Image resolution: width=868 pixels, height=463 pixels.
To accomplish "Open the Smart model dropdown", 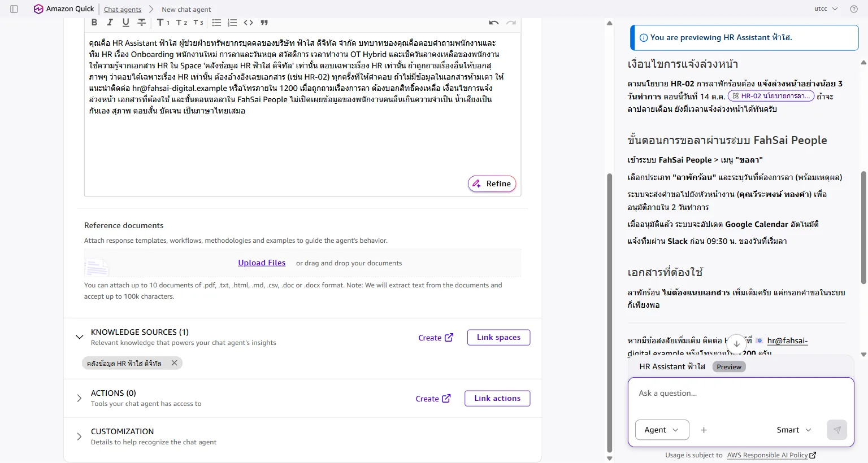I will point(794,430).
